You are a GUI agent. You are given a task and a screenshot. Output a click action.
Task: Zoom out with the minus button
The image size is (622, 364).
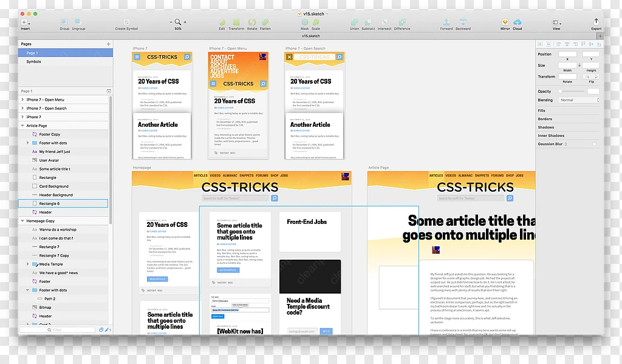(171, 22)
